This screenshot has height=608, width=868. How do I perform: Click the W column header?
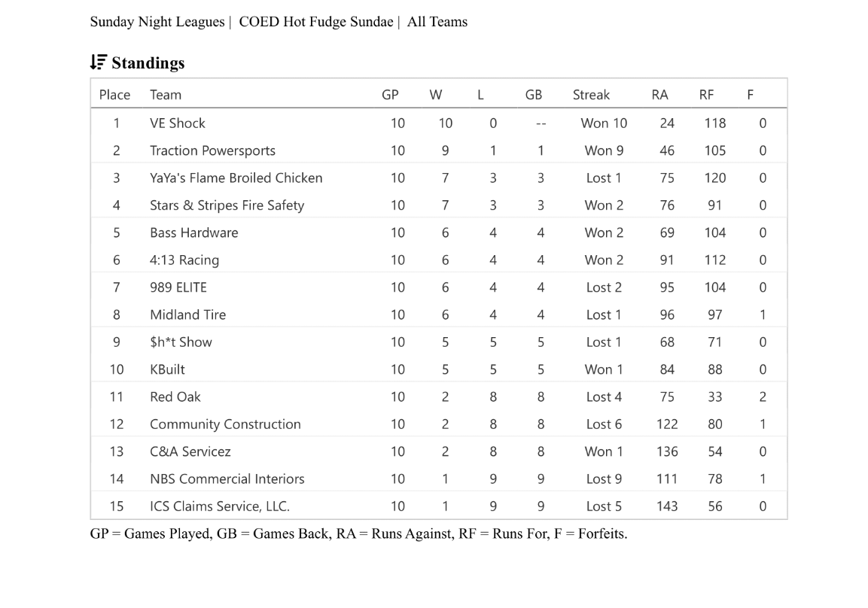tap(436, 95)
